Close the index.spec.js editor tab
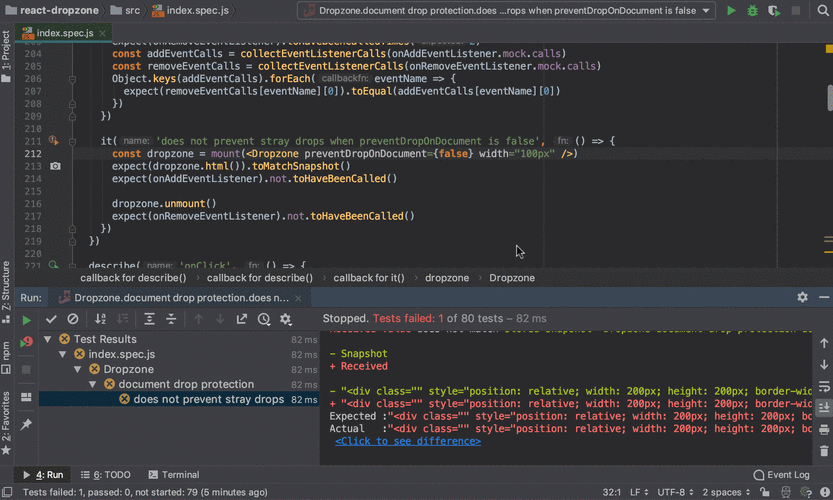This screenshot has height=500, width=833. click(102, 33)
